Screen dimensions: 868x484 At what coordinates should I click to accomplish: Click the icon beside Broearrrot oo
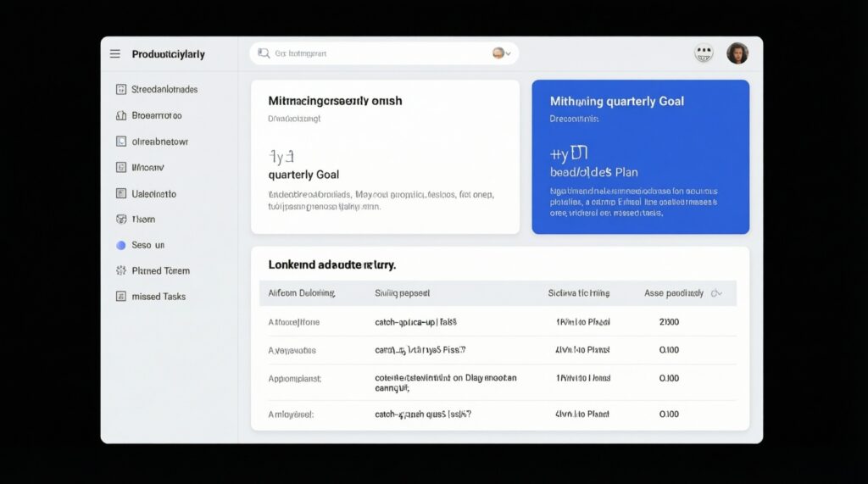coord(120,115)
